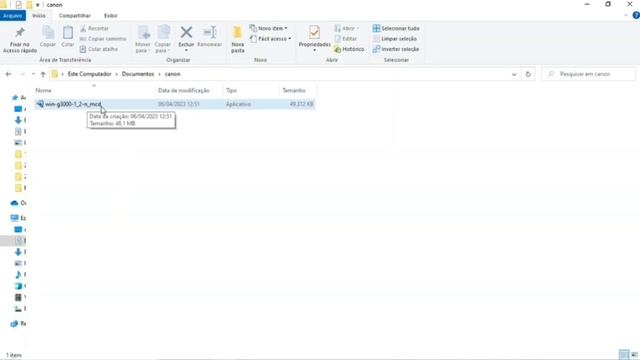This screenshot has width=640, height=360.
Task: Switch to the Início ribbon tab
Action: 39,16
